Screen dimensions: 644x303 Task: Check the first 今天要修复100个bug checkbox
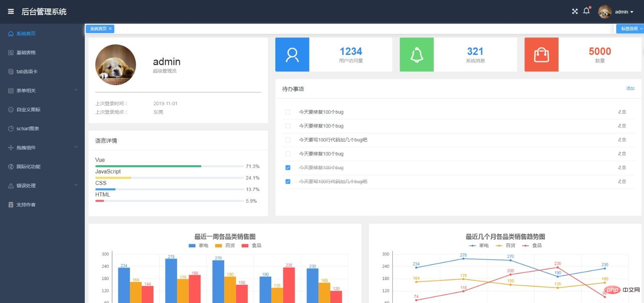[288, 112]
